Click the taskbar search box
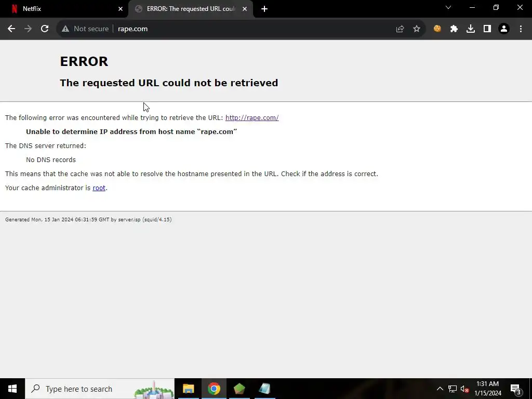 [100, 389]
